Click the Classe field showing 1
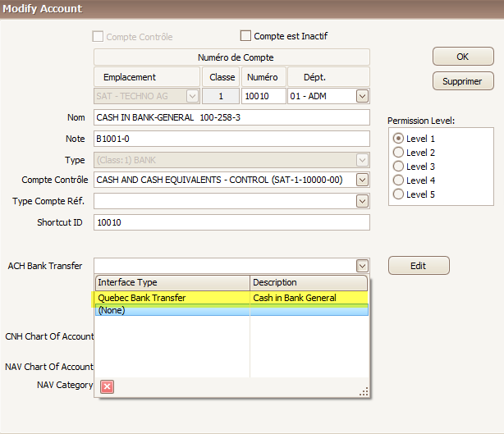Viewport: 504px width, 434px height. pyautogui.click(x=221, y=96)
